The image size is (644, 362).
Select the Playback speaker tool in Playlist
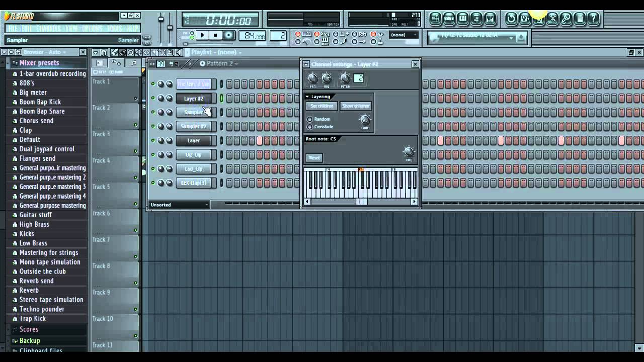point(179,52)
